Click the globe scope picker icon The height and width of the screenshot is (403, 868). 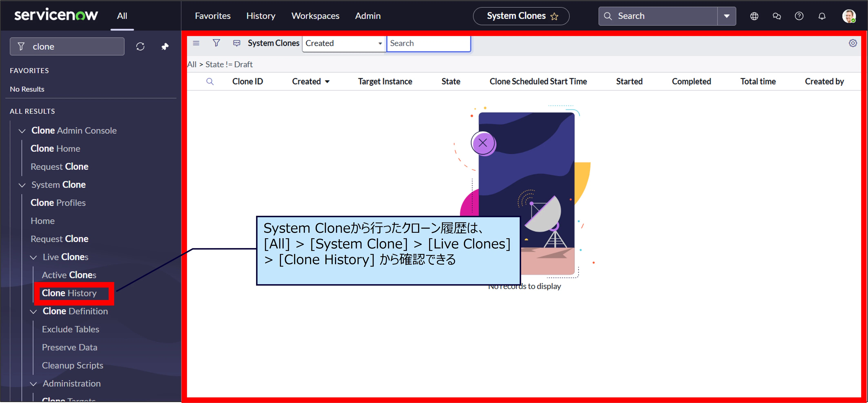point(754,16)
